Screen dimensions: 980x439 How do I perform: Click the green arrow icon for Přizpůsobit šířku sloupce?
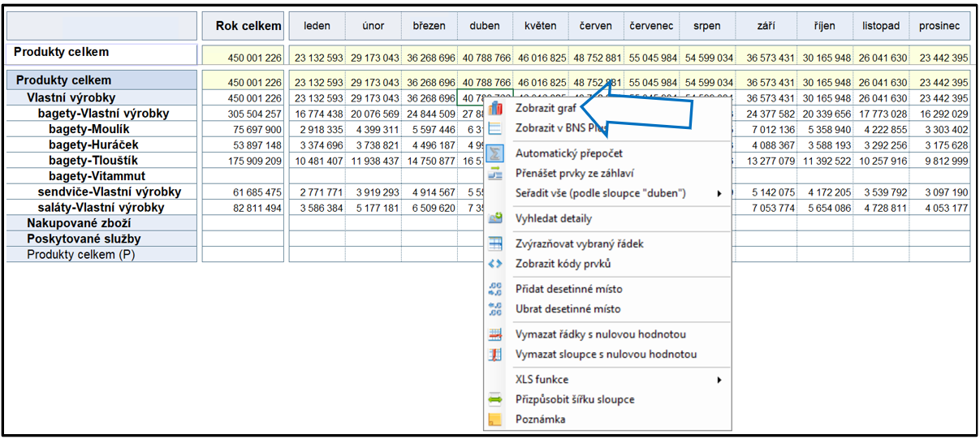pyautogui.click(x=496, y=400)
